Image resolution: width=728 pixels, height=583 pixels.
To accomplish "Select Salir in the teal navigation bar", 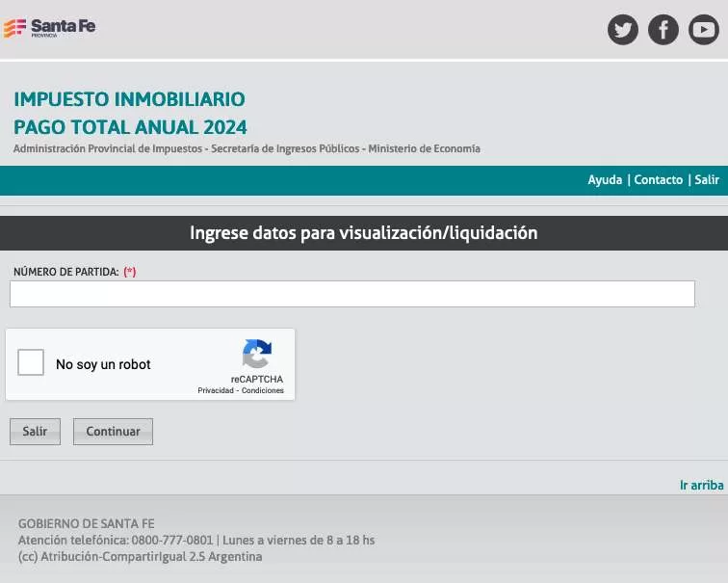I will [x=707, y=180].
